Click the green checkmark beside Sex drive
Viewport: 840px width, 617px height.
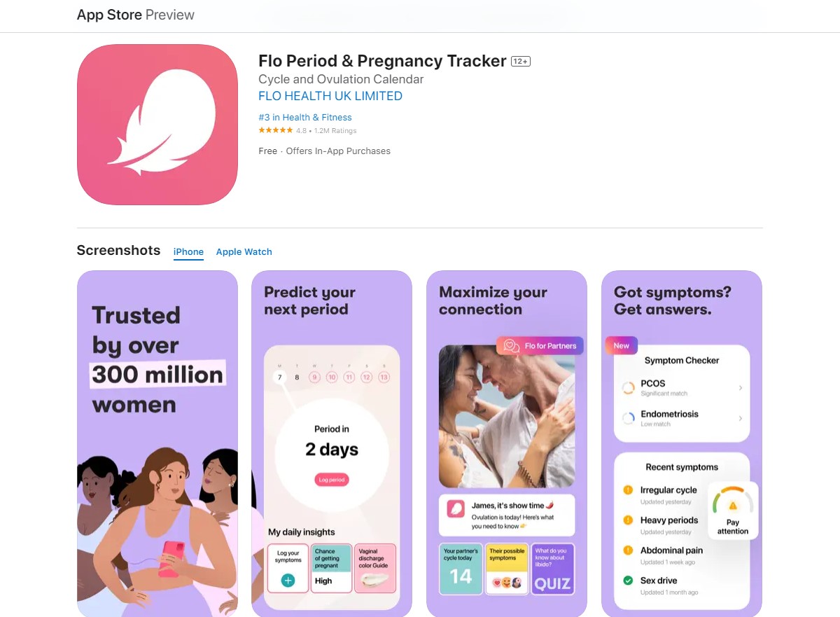(x=628, y=581)
